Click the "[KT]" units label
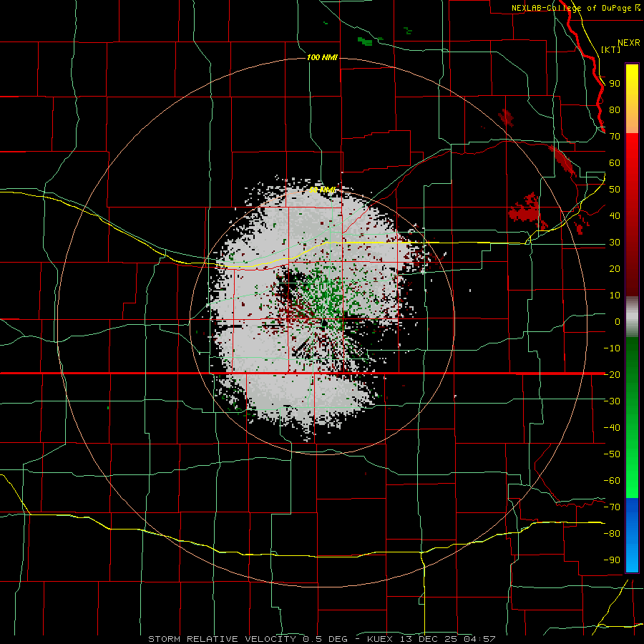 click(x=611, y=49)
